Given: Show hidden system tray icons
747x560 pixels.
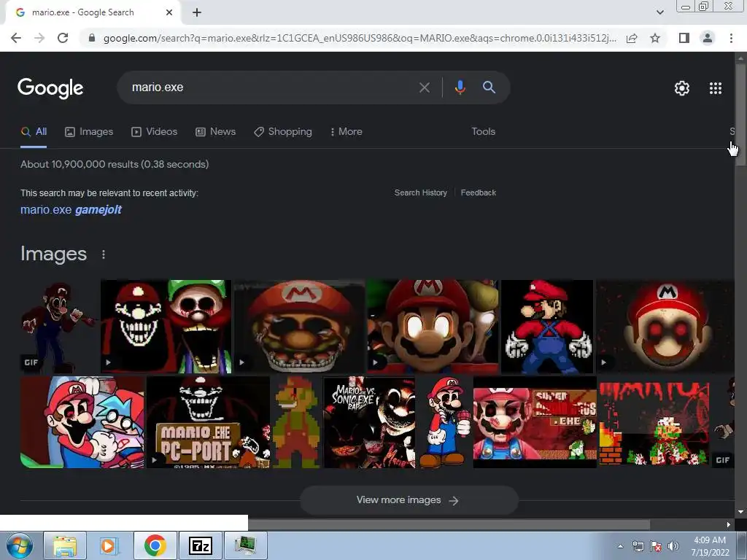Looking at the screenshot, I should (620, 546).
